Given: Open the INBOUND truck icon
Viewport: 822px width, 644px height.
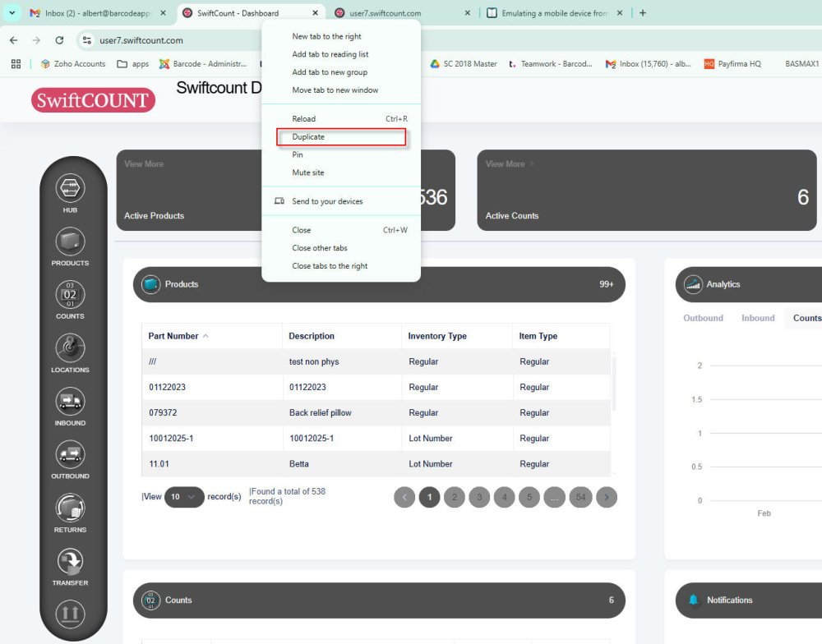Looking at the screenshot, I should click(x=70, y=402).
